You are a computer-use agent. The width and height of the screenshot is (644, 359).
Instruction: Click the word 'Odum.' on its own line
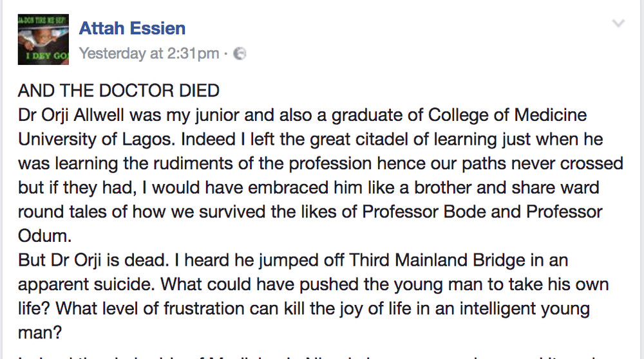pyautogui.click(x=45, y=236)
